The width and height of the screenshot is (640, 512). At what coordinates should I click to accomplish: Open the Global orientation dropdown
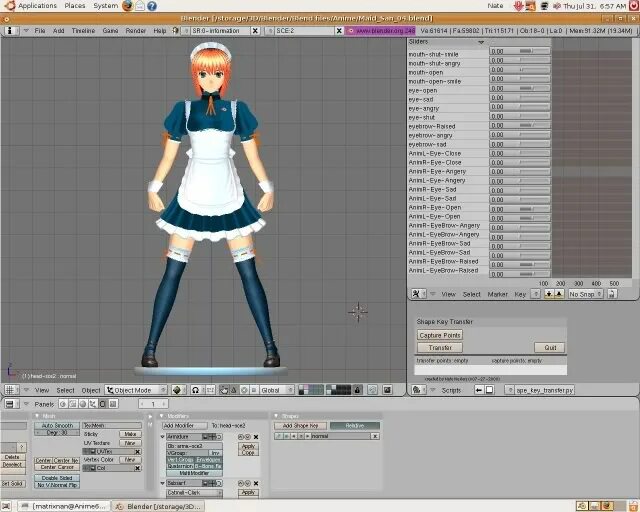[x=277, y=390]
